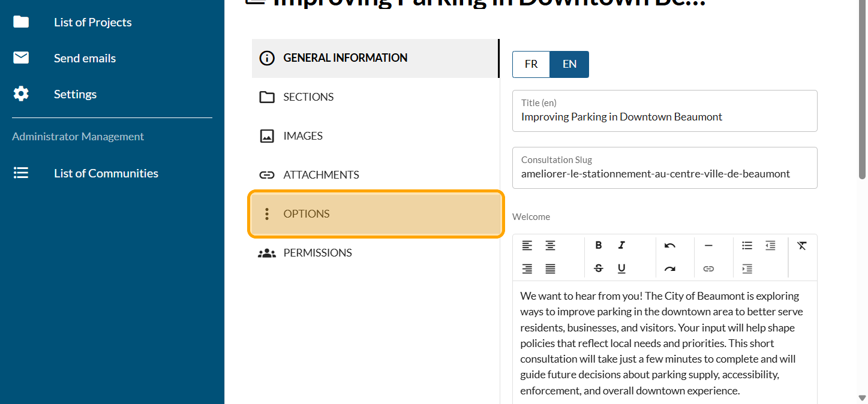Toggle italic formatting

(621, 245)
